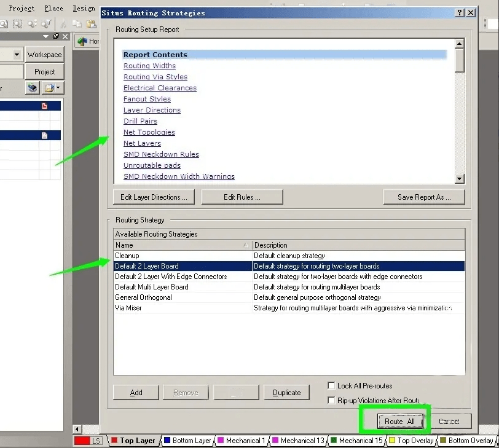Viewport: 499px width, 448px height.
Task: Open the Project menu
Action: tap(22, 8)
